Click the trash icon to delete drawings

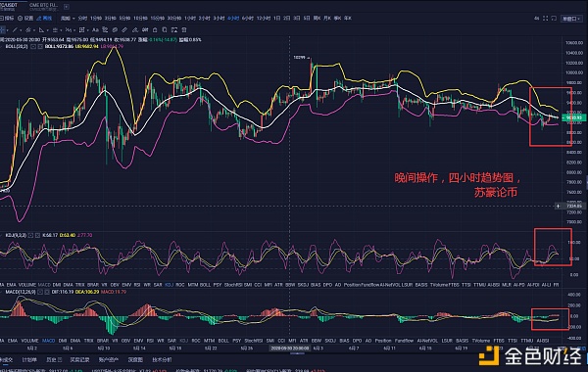pos(184,30)
